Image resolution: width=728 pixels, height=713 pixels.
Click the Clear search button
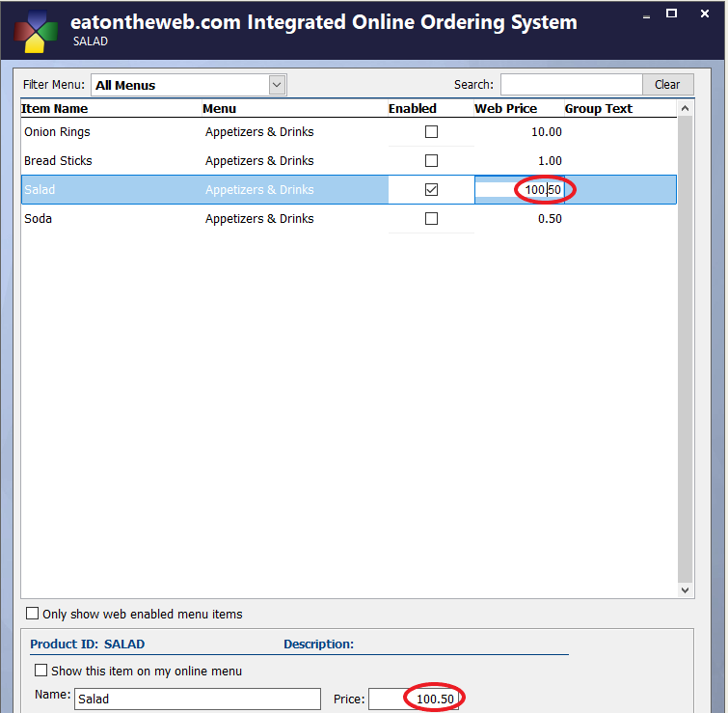click(667, 85)
